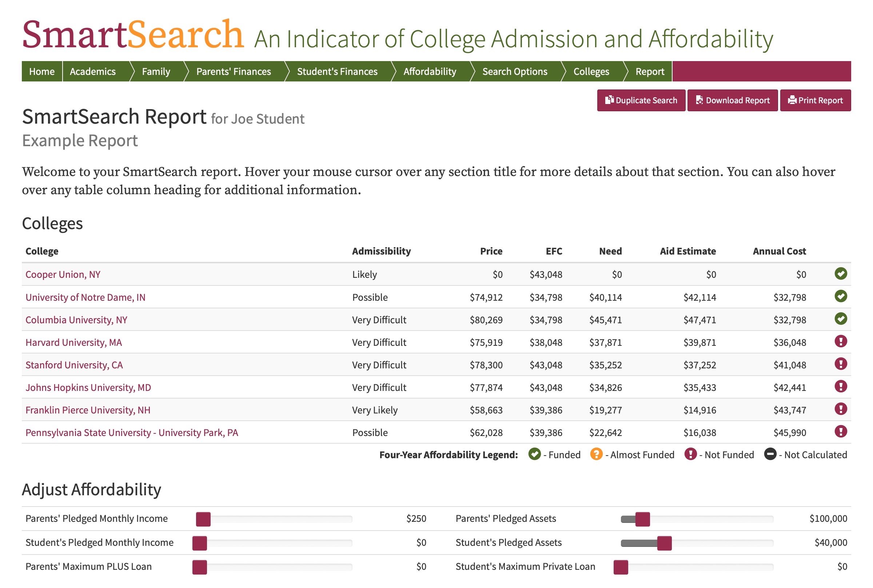Go back to the Home tab
This screenshot has height=588, width=873.
(41, 71)
